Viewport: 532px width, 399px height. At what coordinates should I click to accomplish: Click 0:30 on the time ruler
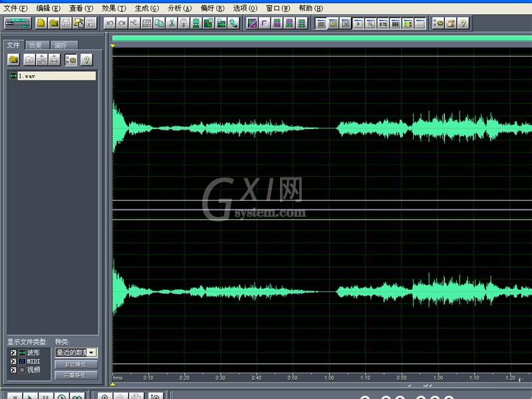tap(221, 378)
